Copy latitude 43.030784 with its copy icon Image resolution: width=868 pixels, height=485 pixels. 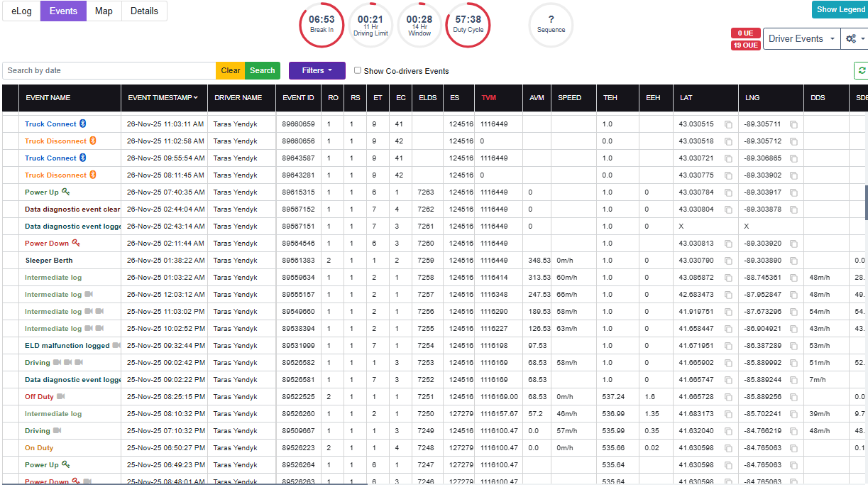728,192
